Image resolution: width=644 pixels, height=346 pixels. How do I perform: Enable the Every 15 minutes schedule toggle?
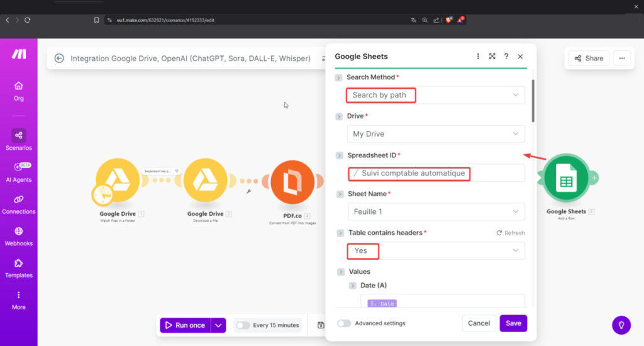(242, 325)
